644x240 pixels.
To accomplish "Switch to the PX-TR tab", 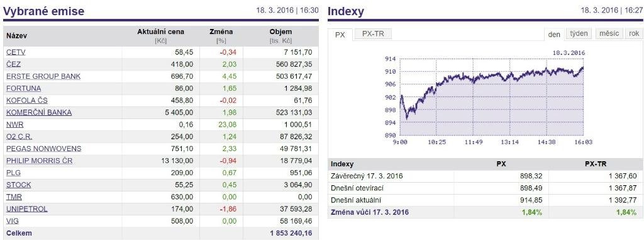I will [373, 34].
